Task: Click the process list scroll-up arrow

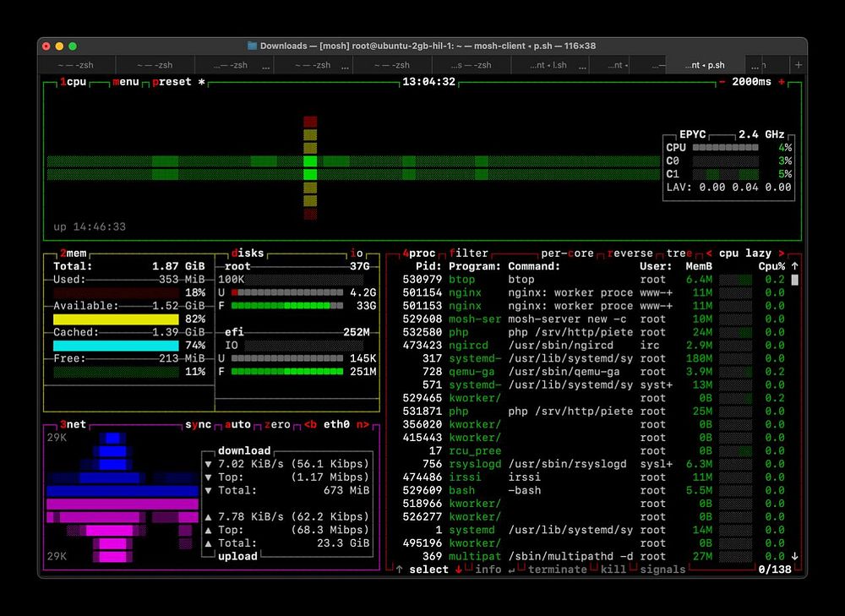Action: coord(794,266)
